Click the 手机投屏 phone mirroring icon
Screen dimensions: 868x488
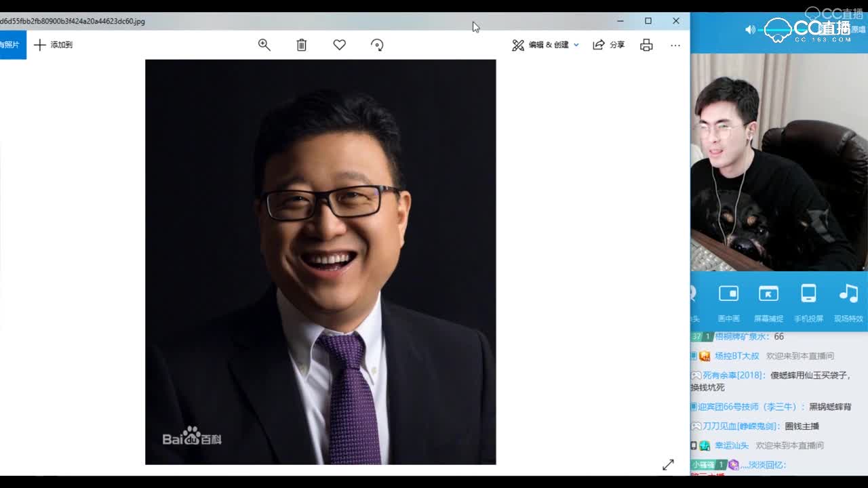808,298
